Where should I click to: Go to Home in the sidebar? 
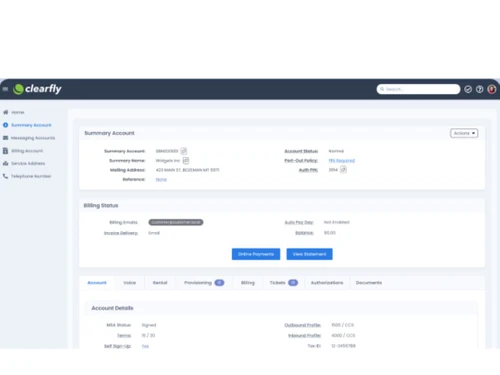point(18,112)
